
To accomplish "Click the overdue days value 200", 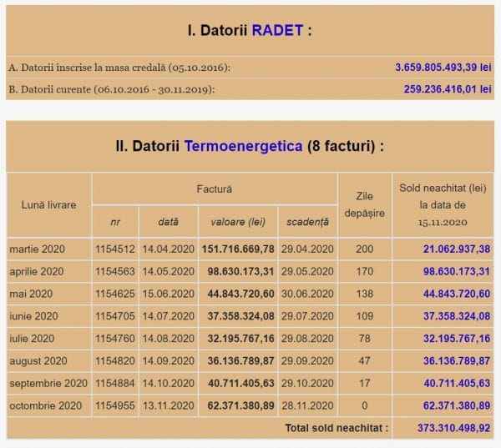I will 365,249.
